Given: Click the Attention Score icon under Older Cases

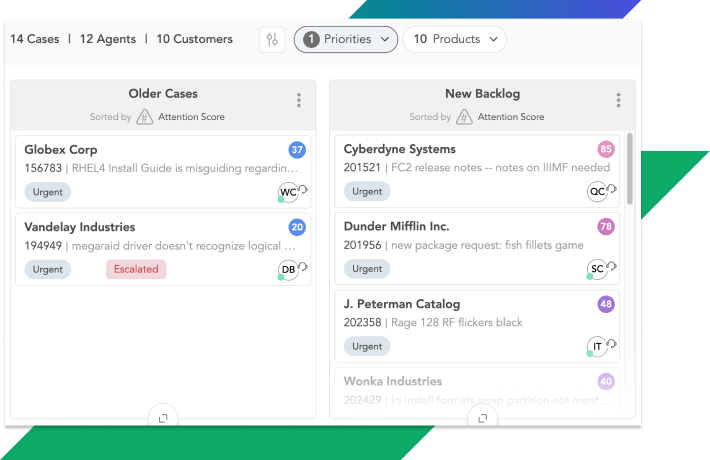Looking at the screenshot, I should click(144, 117).
